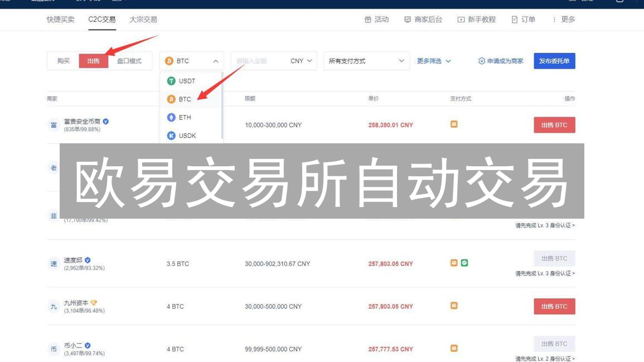Image resolution: width=644 pixels, height=362 pixels.
Task: Click diamond badge next to 九州资本
Action: (94, 303)
